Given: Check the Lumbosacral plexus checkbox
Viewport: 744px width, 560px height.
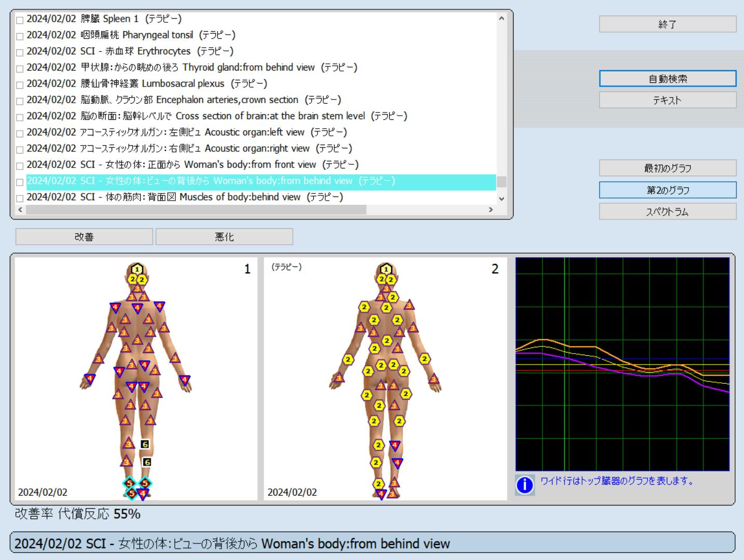Looking at the screenshot, I should (x=20, y=85).
